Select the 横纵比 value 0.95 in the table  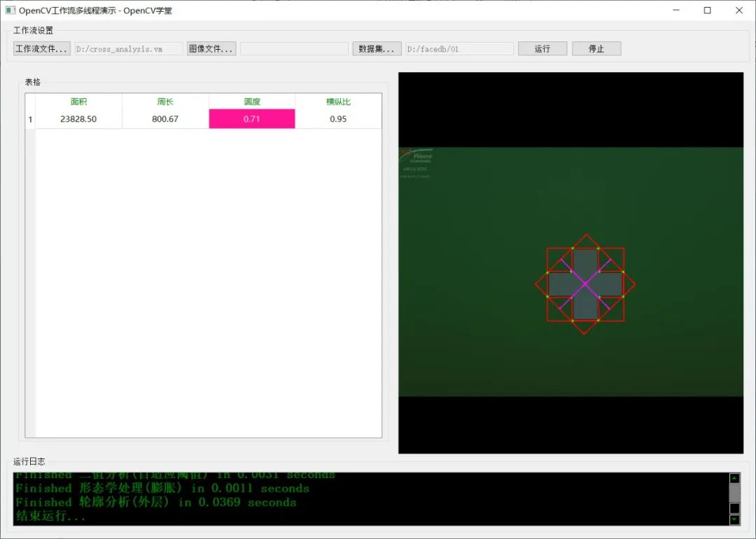[338, 119]
